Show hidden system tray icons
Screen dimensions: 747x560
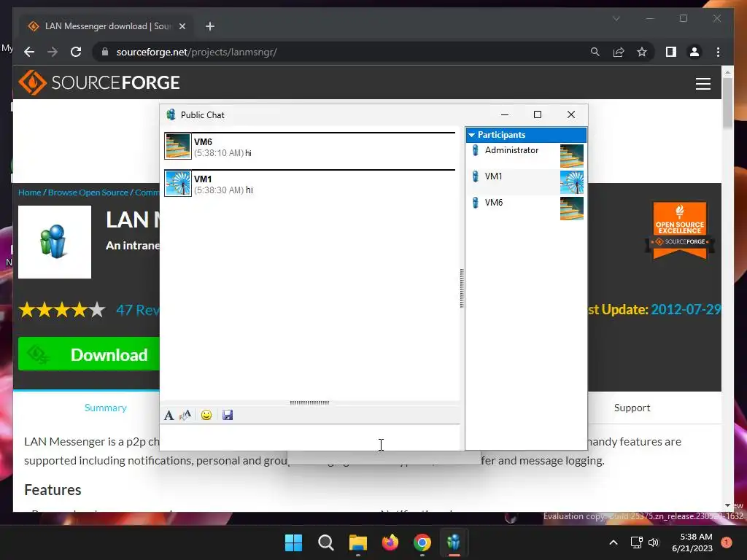[614, 542]
